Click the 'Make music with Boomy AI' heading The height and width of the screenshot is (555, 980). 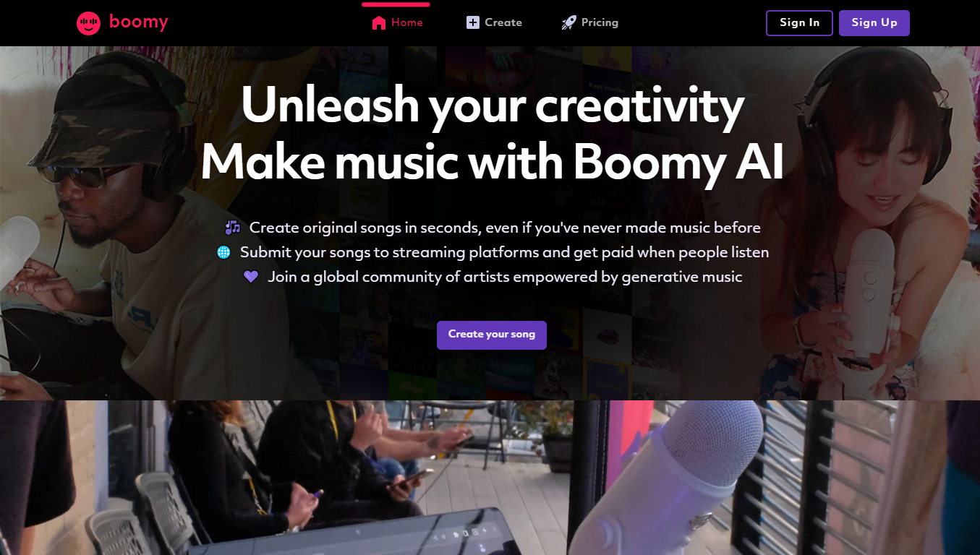point(493,163)
